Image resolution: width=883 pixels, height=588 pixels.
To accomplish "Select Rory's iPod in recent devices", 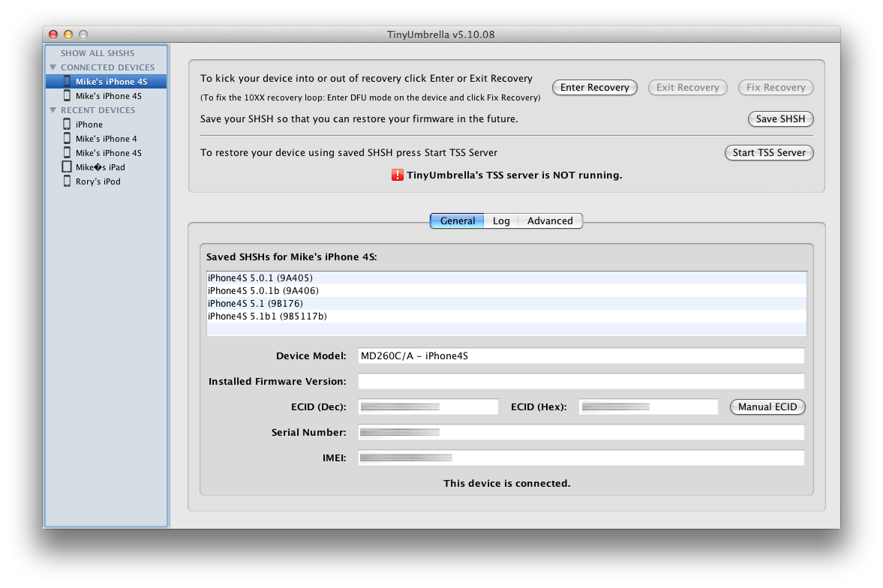I will pyautogui.click(x=106, y=181).
